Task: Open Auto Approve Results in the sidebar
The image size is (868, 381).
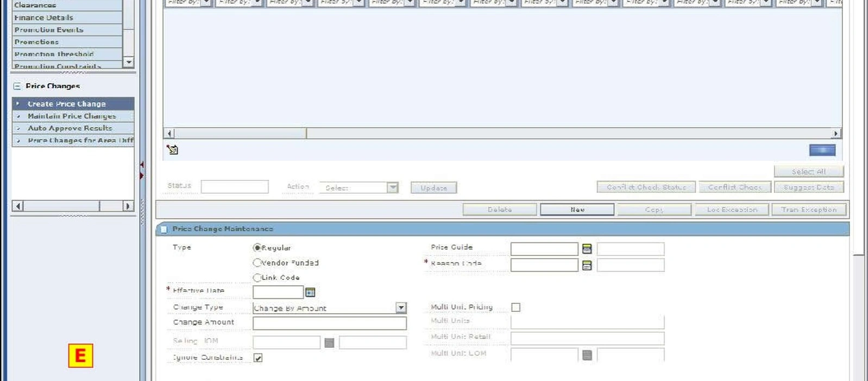Action: 73,128
